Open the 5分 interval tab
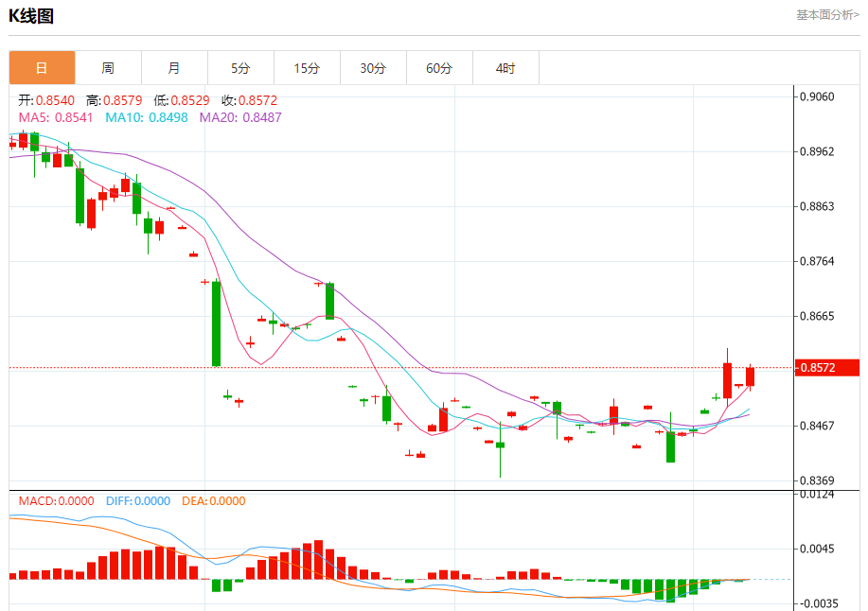Image resolution: width=868 pixels, height=611 pixels. (x=240, y=68)
